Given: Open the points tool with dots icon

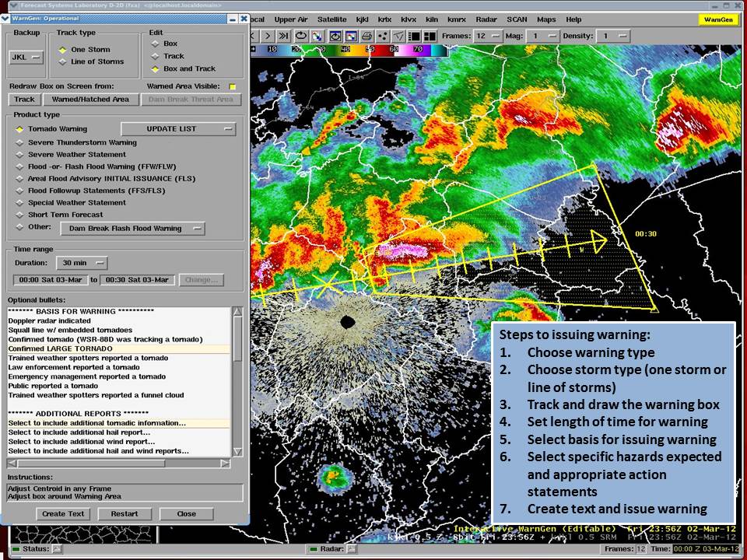Looking at the screenshot, I should [x=383, y=36].
